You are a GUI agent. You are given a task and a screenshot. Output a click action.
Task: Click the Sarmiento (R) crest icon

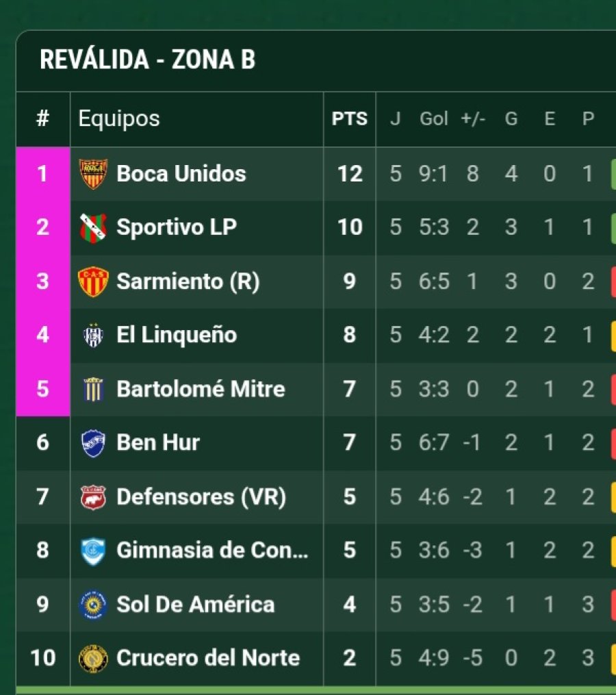[x=93, y=281]
